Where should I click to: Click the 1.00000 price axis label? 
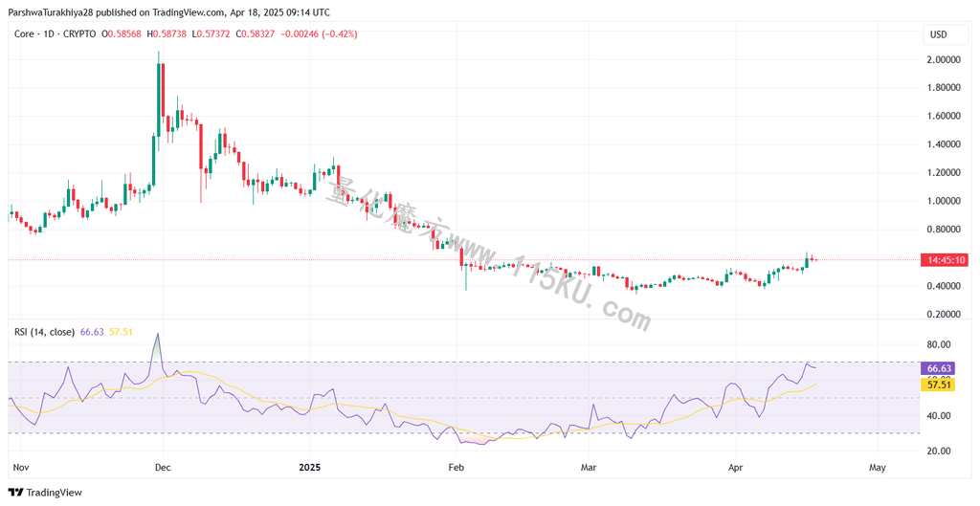[946, 201]
